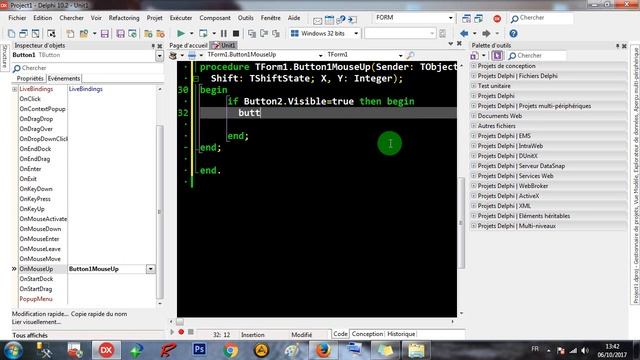Select the OnClick event row
Screen dimensions: 640x360
tap(30, 99)
